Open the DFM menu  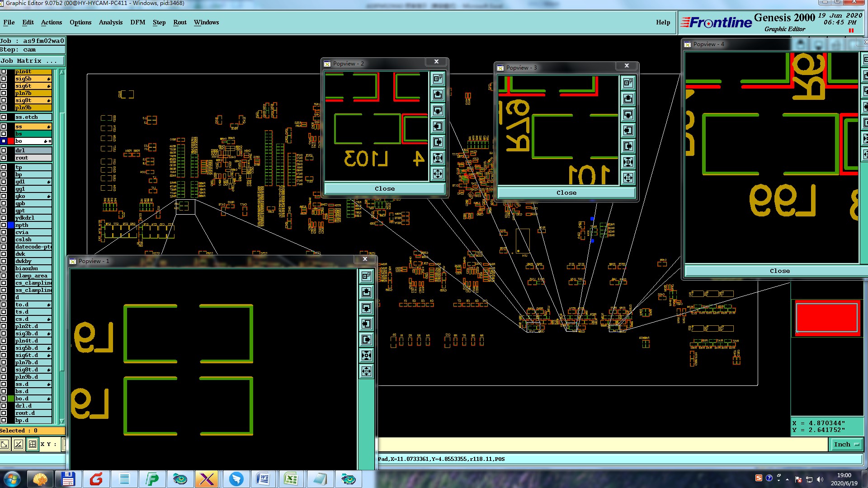pos(137,22)
